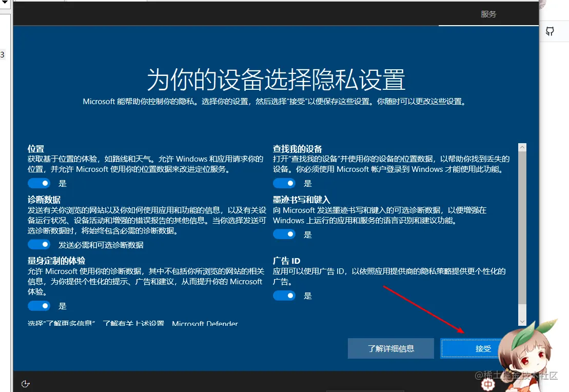The height and width of the screenshot is (392, 569).
Task: Click the Learn more (了解详细信息) button
Action: tap(391, 348)
